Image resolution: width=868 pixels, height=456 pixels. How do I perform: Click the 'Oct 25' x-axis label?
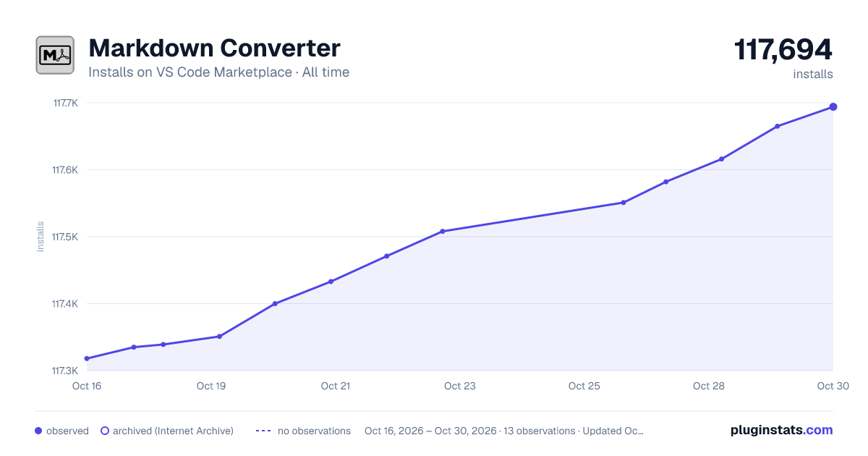coord(584,386)
